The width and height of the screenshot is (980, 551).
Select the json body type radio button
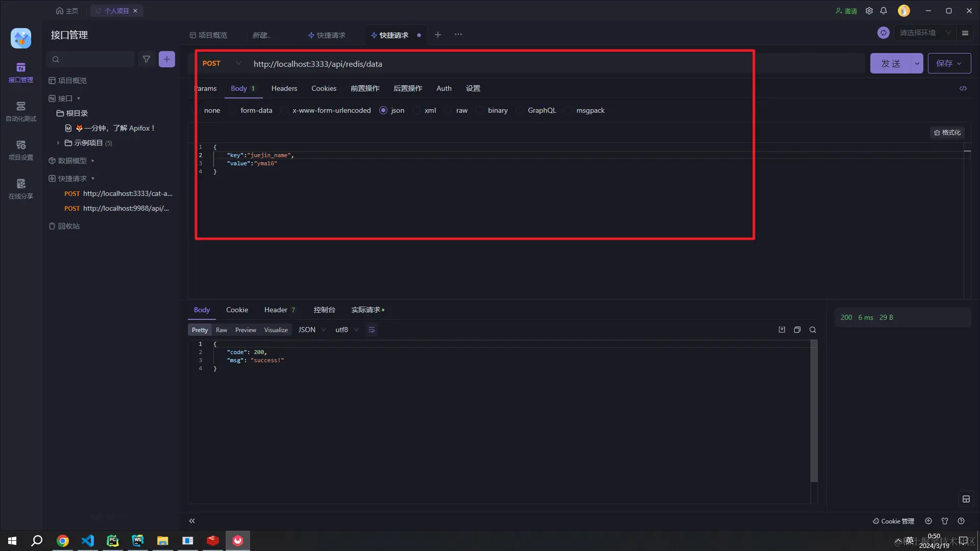click(x=383, y=110)
